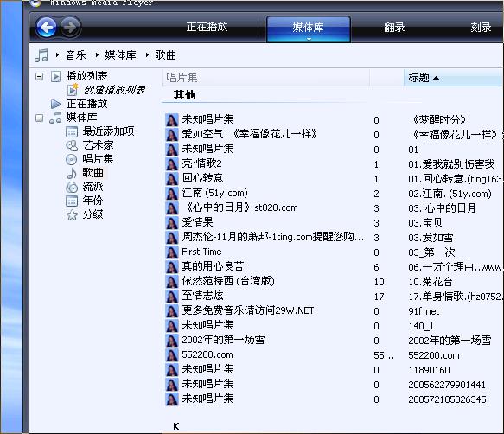Select song title 03.宝贝

pyautogui.click(x=425, y=223)
